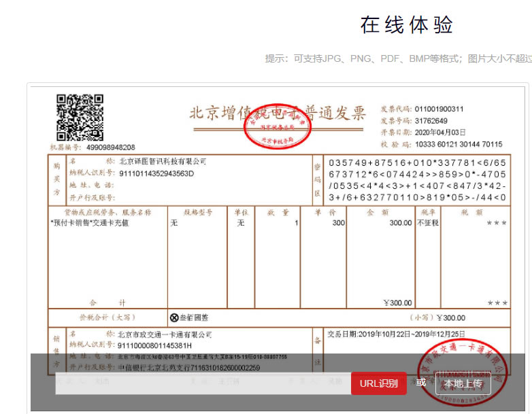Click the cipher text line starting 035749+87516
Image resolution: width=532 pixels, height=414 pixels.
click(417, 162)
